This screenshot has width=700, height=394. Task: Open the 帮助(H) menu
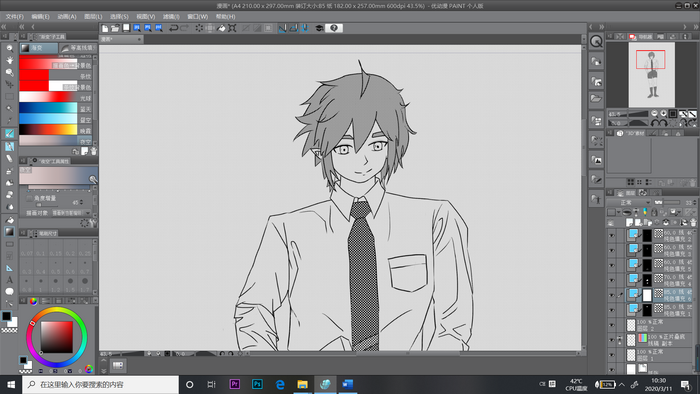[x=225, y=17]
